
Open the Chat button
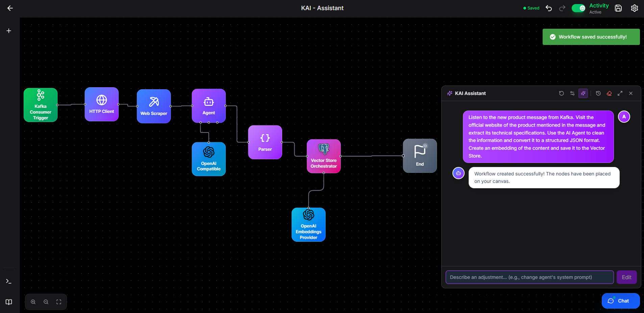tap(621, 301)
